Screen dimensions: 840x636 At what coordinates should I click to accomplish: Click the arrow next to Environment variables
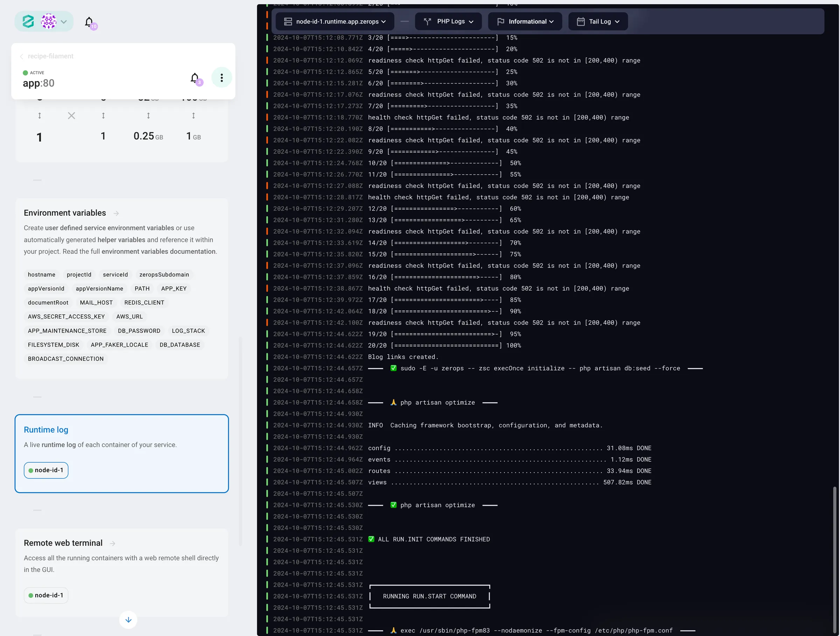click(x=116, y=214)
